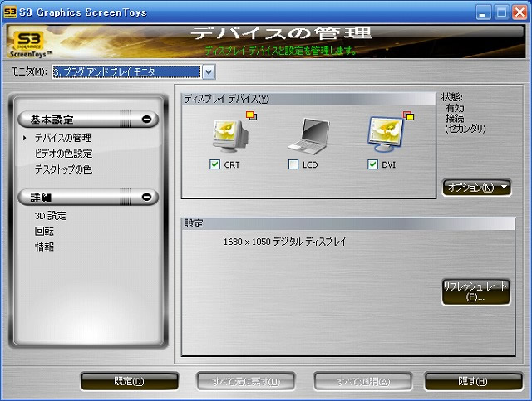Click the 設定 panel header

348,223
